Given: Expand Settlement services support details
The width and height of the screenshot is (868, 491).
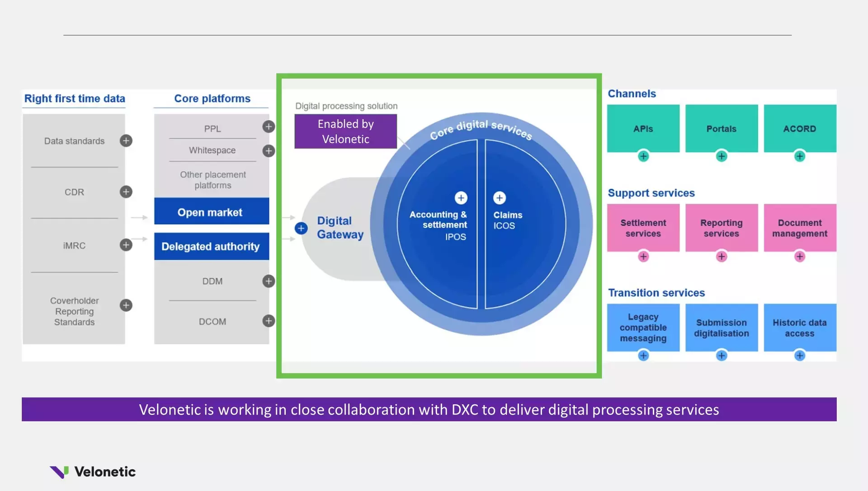Looking at the screenshot, I should pyautogui.click(x=643, y=256).
